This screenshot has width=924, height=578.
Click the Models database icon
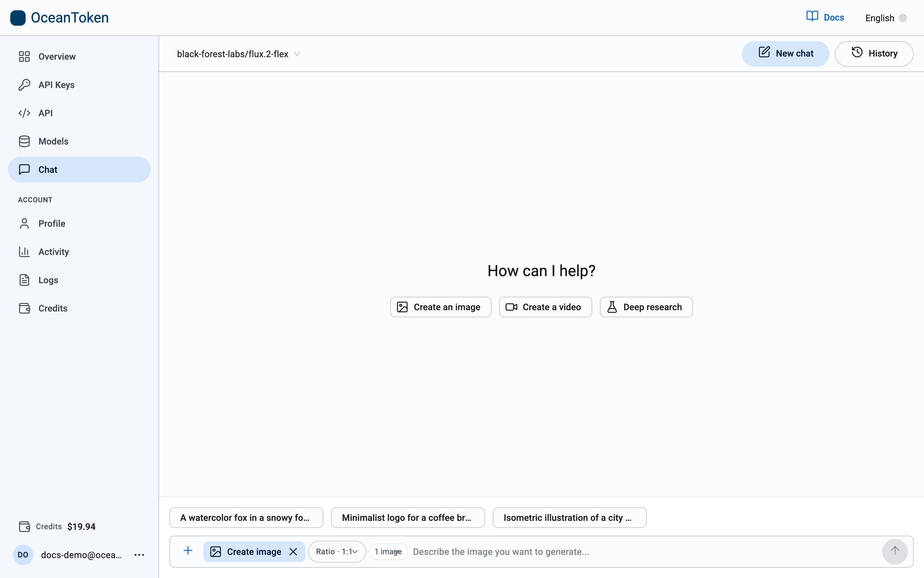[x=24, y=141]
